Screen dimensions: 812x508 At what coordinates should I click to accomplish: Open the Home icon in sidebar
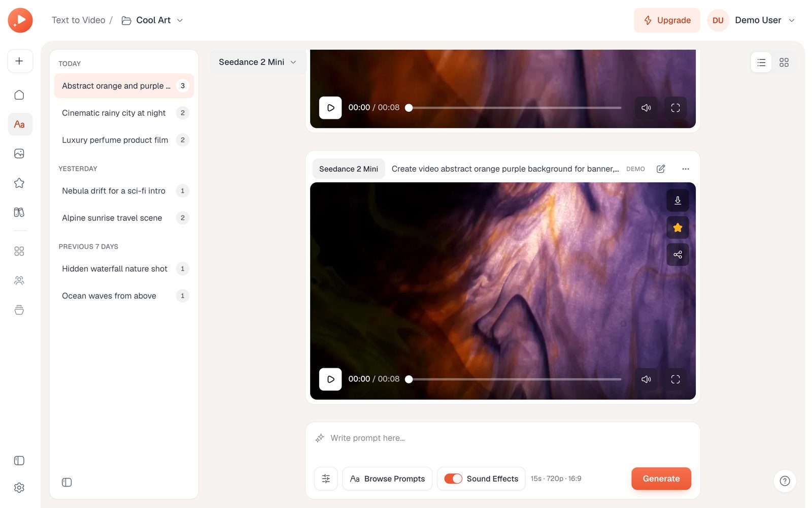19,95
